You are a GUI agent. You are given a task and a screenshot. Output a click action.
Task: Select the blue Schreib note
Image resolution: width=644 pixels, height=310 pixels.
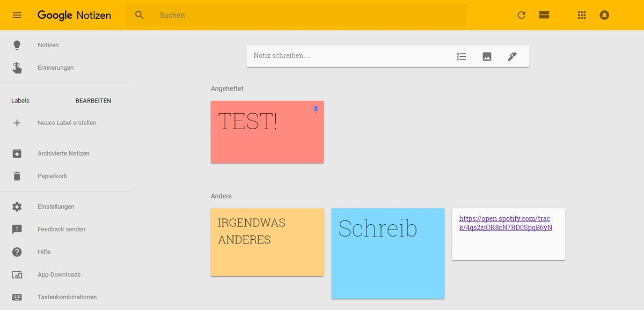click(388, 253)
